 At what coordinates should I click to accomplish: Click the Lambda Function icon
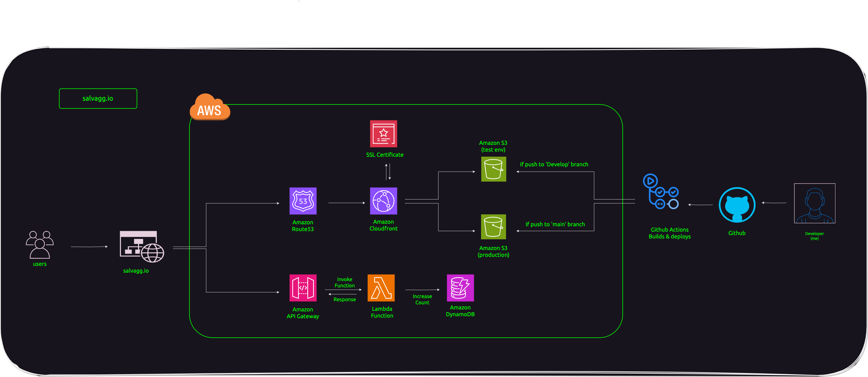pyautogui.click(x=381, y=288)
